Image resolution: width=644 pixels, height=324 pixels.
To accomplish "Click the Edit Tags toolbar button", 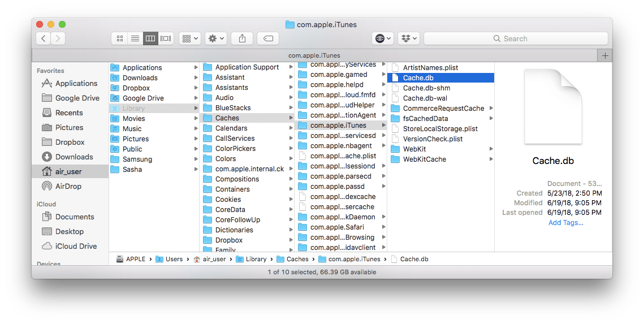I will click(x=268, y=38).
